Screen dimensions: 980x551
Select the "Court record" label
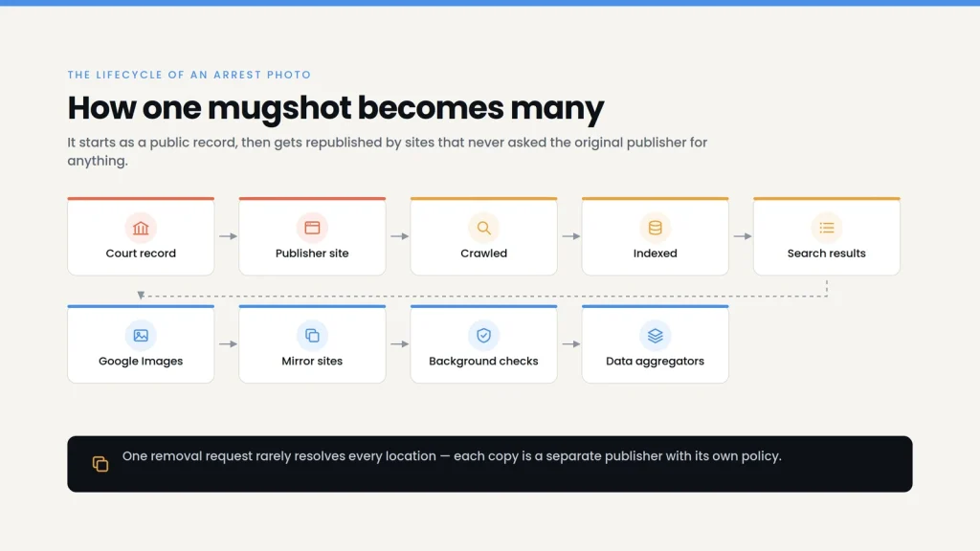(141, 253)
